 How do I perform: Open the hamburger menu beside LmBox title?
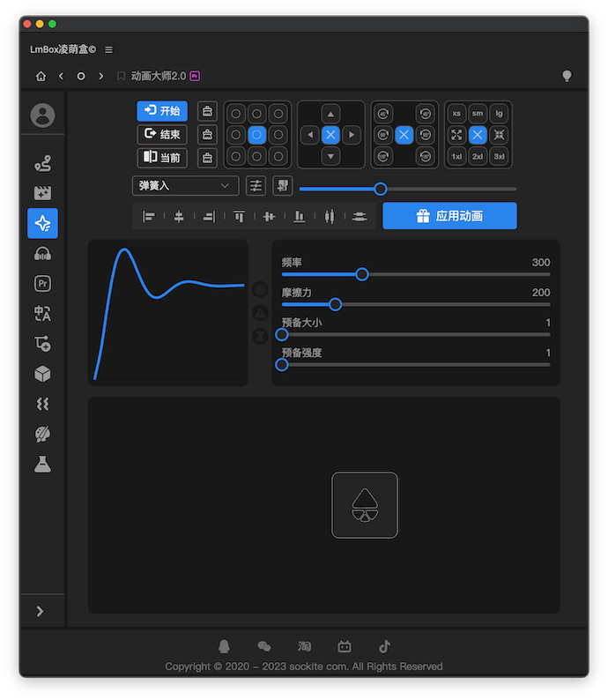(x=108, y=49)
